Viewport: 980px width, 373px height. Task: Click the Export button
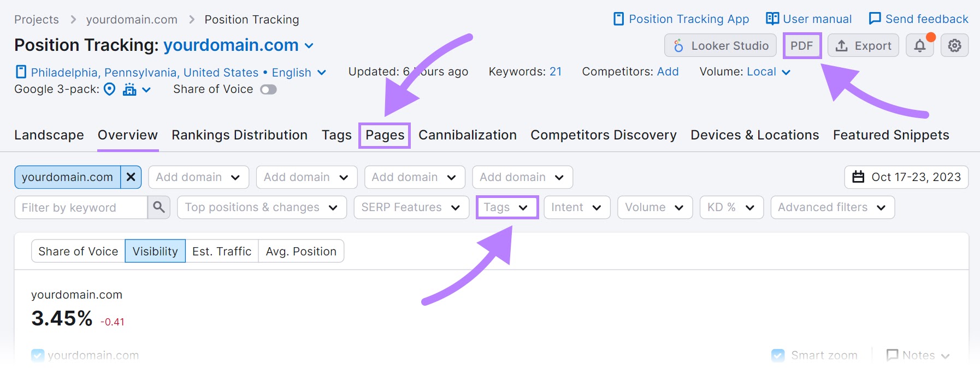click(x=863, y=45)
